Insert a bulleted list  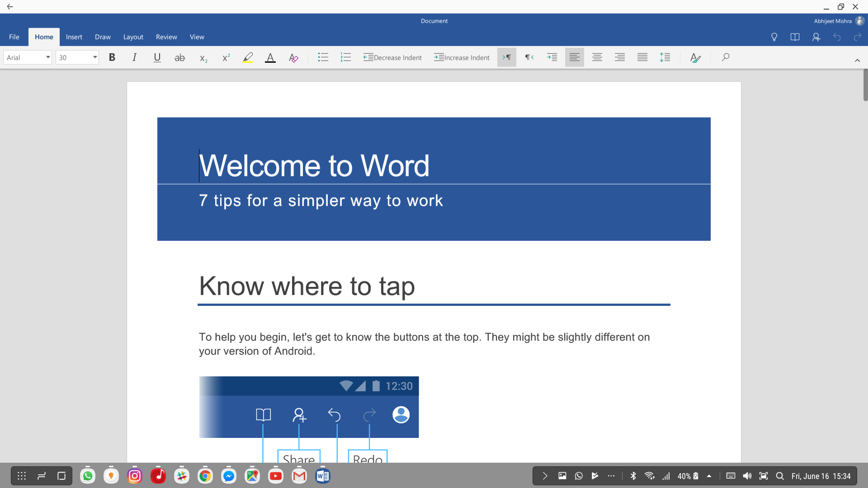(323, 57)
